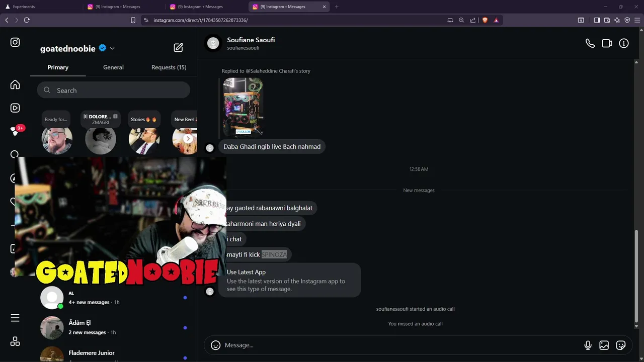The image size is (644, 362).
Task: Click the 'mayti fi kick SPINOZA' message
Action: (x=258, y=254)
